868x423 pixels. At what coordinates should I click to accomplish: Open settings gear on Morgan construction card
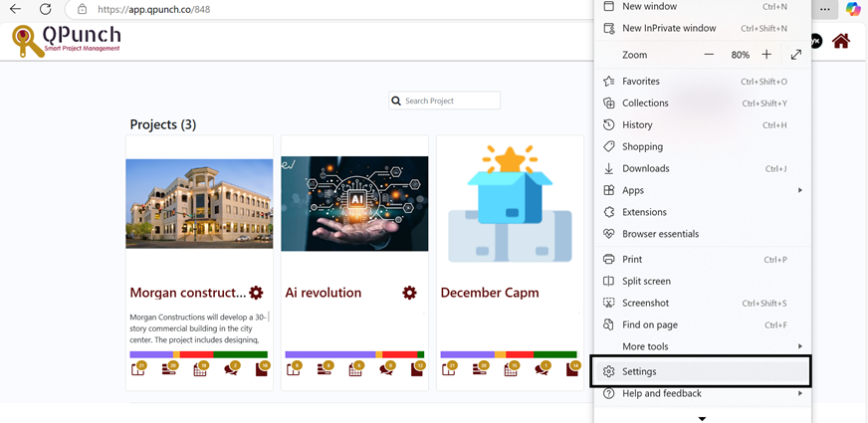tap(256, 293)
